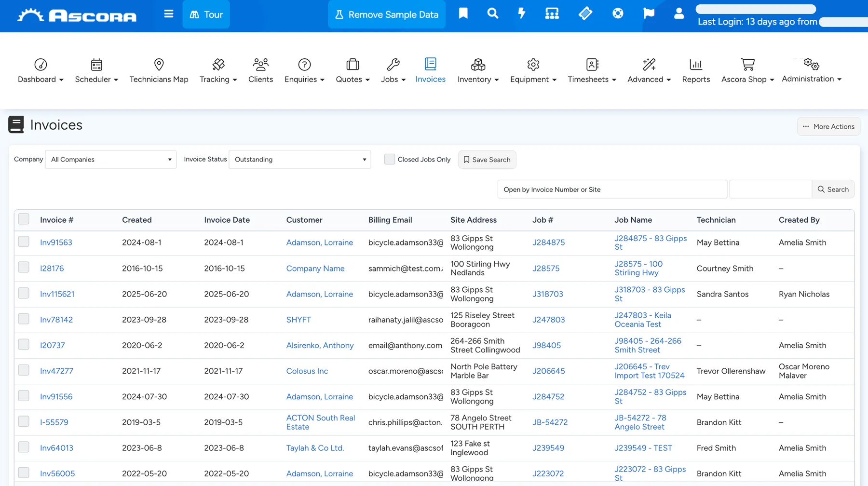Expand the Scheduler menu
Image resolution: width=868 pixels, height=486 pixels.
pos(96,70)
